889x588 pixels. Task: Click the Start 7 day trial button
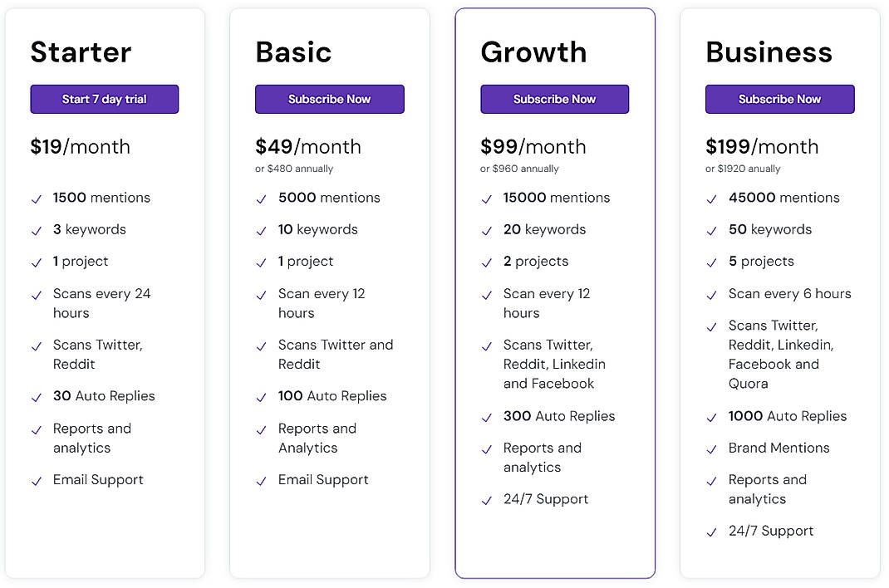pyautogui.click(x=104, y=99)
